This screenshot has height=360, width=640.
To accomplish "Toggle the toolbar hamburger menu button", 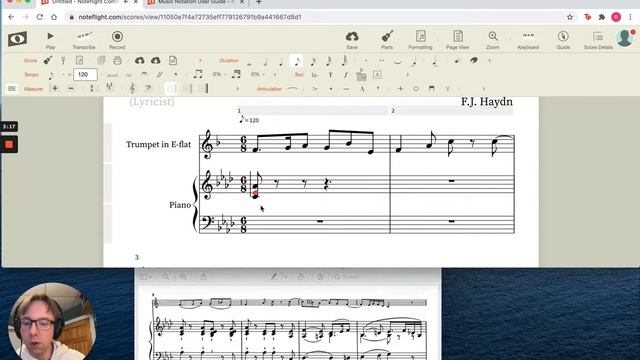I will [12, 89].
